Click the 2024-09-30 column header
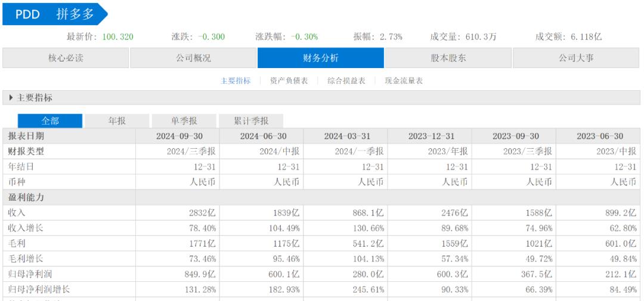The image size is (644, 301). point(177,136)
